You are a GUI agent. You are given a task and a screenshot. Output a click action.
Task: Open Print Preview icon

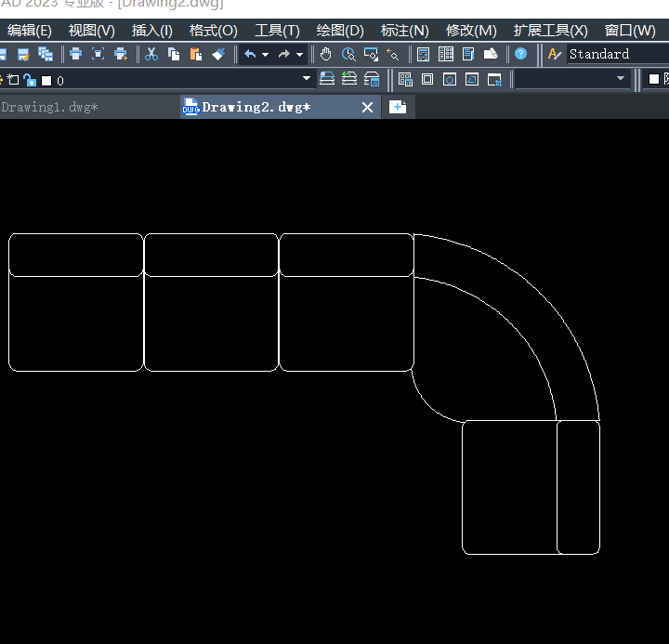[x=98, y=54]
